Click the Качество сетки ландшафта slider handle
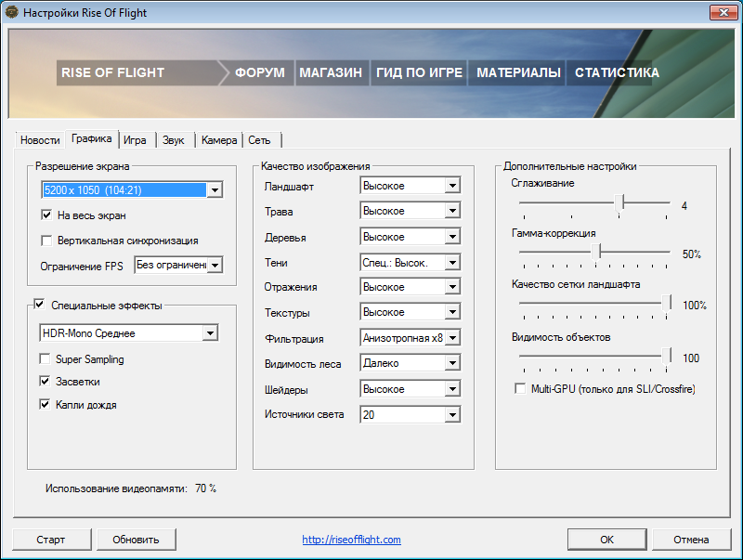This screenshot has height=560, width=743. click(667, 303)
